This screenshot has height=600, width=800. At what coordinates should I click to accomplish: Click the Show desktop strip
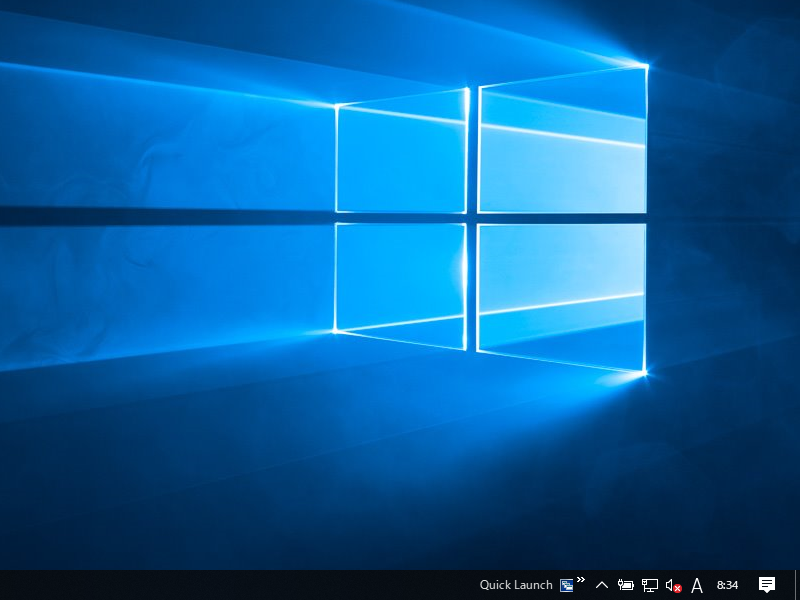pyautogui.click(x=797, y=585)
